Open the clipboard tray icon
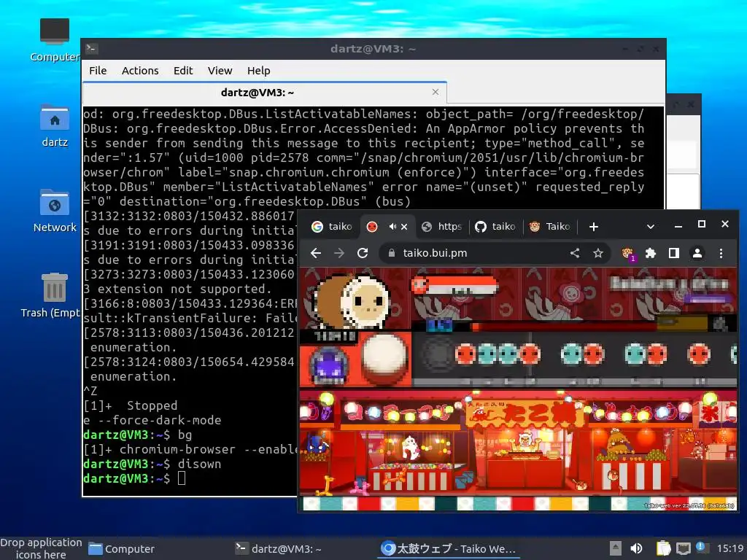 pos(662,548)
